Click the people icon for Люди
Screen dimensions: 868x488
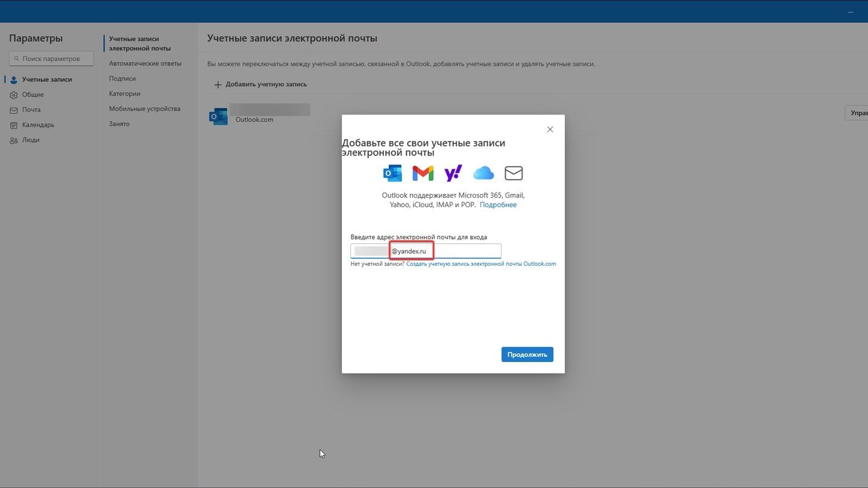click(14, 140)
